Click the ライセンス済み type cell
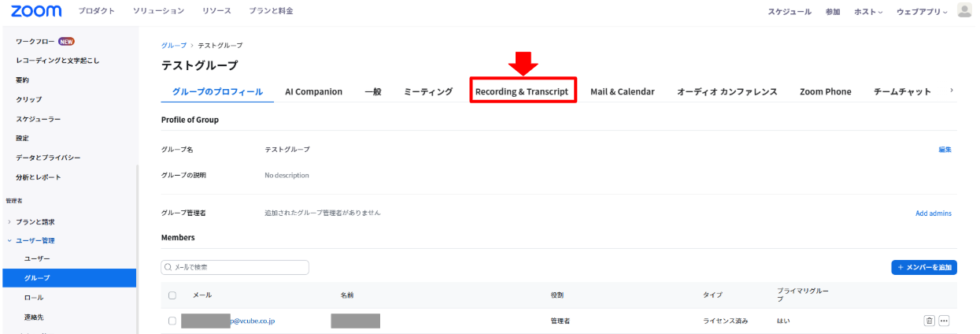Screen dimensions: 980x334 [x=725, y=321]
